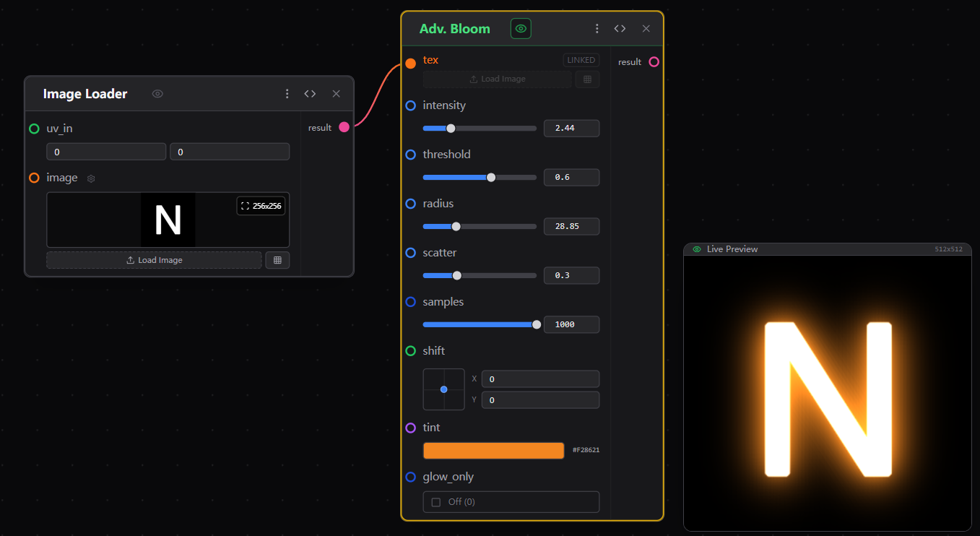This screenshot has width=980, height=536.
Task: Enable the glow_only checkbox
Action: (435, 502)
